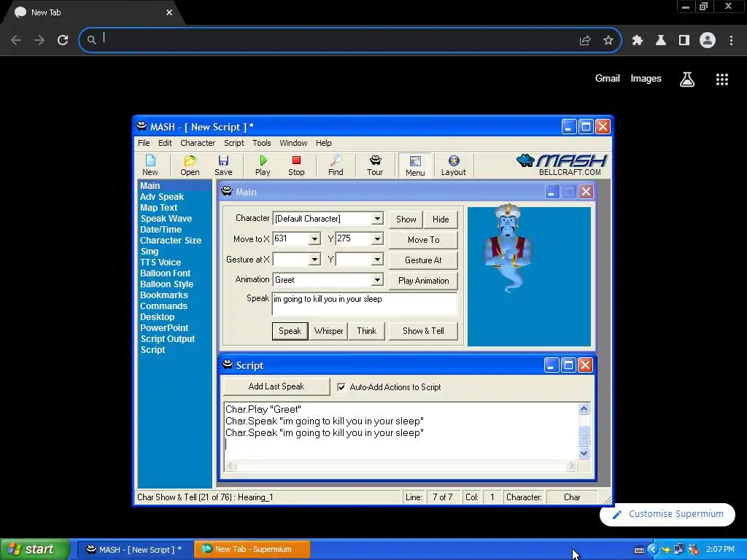Click the Hide character button
This screenshot has height=560, width=747.
pos(441,219)
